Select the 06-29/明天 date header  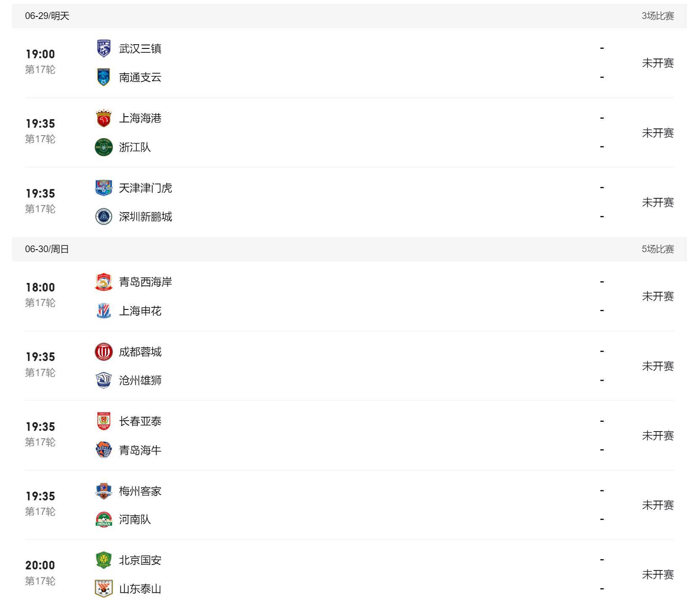pos(47,16)
